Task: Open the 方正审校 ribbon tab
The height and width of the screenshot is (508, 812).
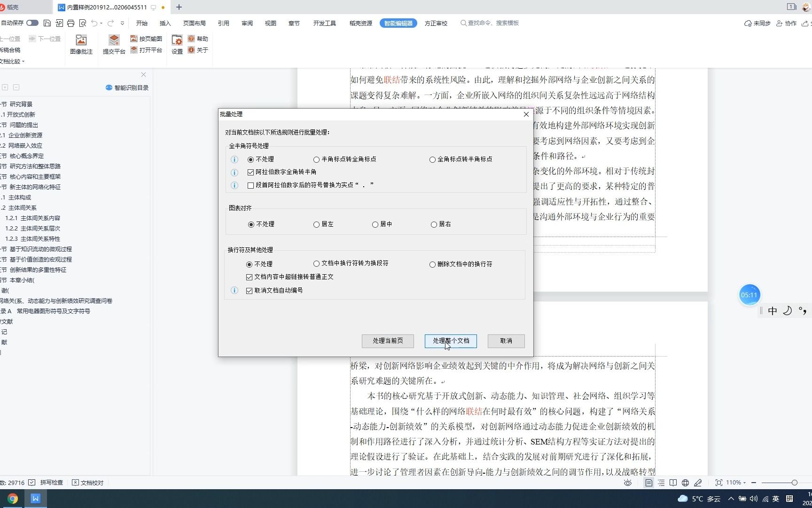Action: [436, 23]
